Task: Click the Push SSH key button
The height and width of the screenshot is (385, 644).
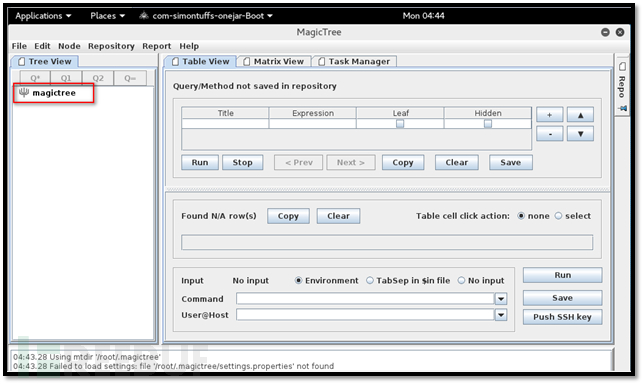Action: point(562,317)
